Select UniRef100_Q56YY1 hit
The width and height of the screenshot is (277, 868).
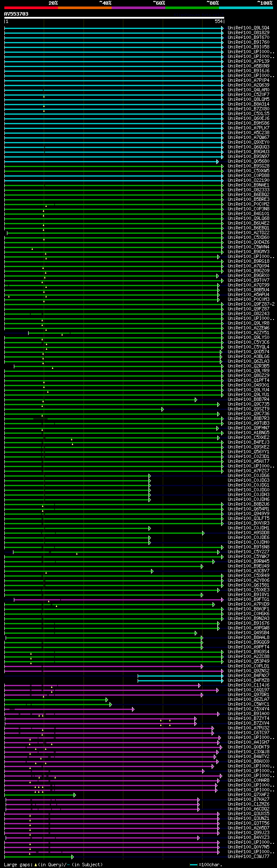(x=248, y=452)
